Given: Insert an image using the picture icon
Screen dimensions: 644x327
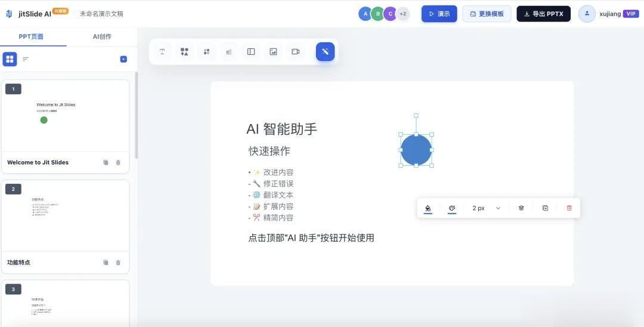Looking at the screenshot, I should point(273,52).
